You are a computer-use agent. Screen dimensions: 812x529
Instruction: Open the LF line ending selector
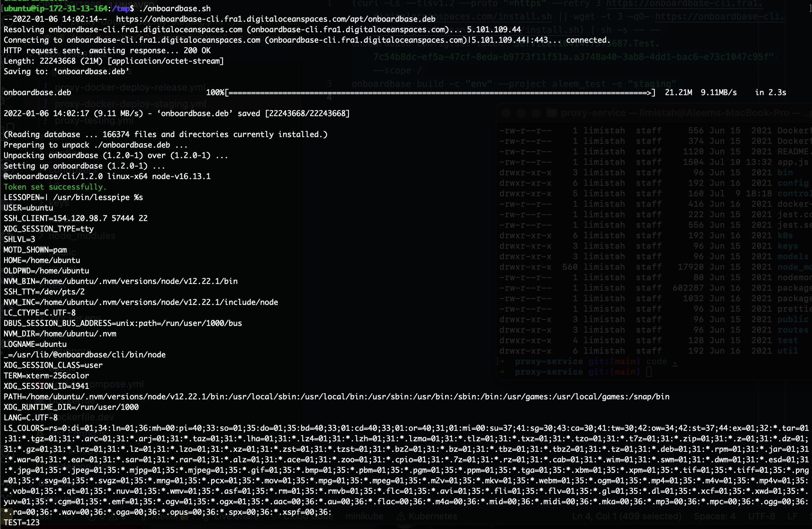tap(793, 516)
